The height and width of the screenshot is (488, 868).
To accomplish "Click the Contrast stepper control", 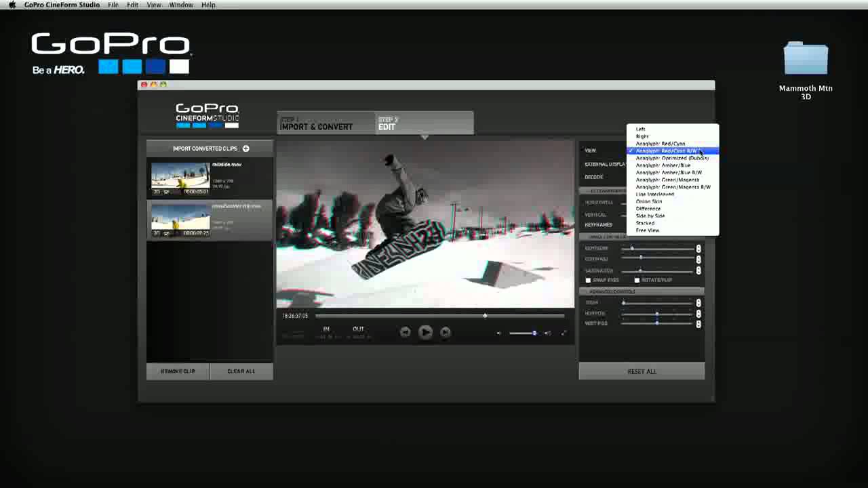I will pyautogui.click(x=698, y=260).
